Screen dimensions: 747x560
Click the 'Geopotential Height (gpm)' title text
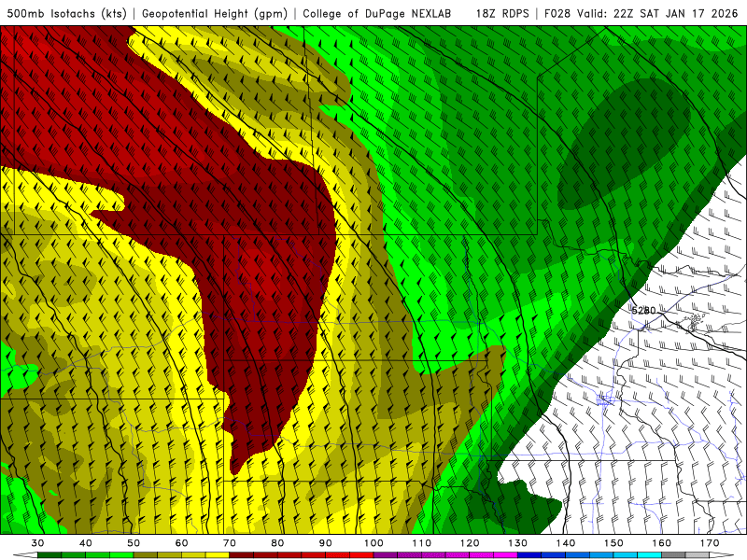(215, 13)
